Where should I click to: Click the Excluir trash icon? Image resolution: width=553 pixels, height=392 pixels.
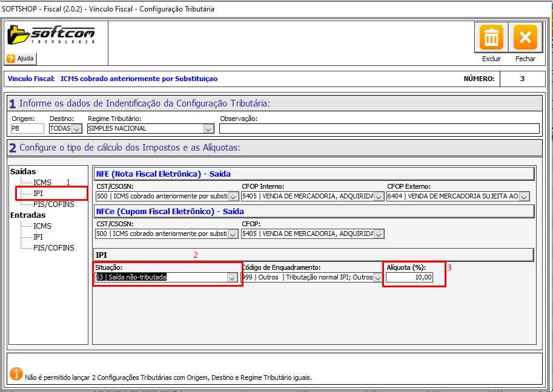pos(491,38)
